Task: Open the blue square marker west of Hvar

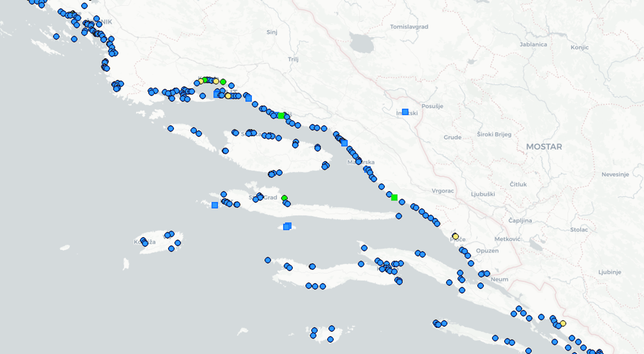Action: click(215, 205)
